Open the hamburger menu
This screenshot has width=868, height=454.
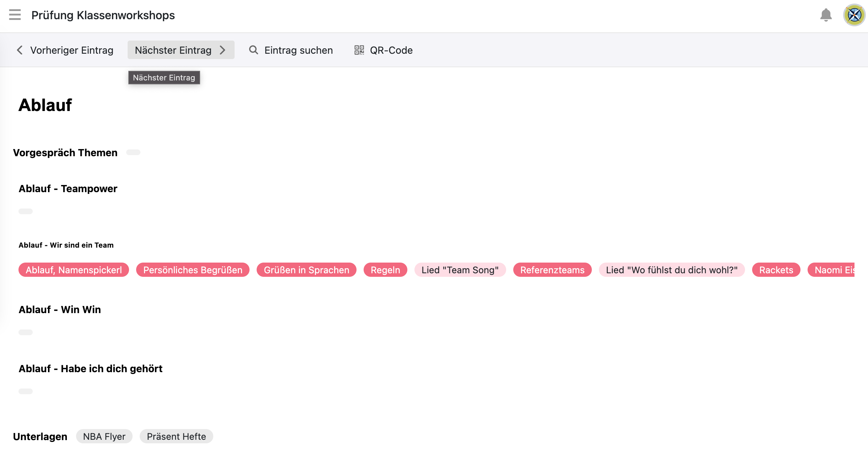click(15, 15)
